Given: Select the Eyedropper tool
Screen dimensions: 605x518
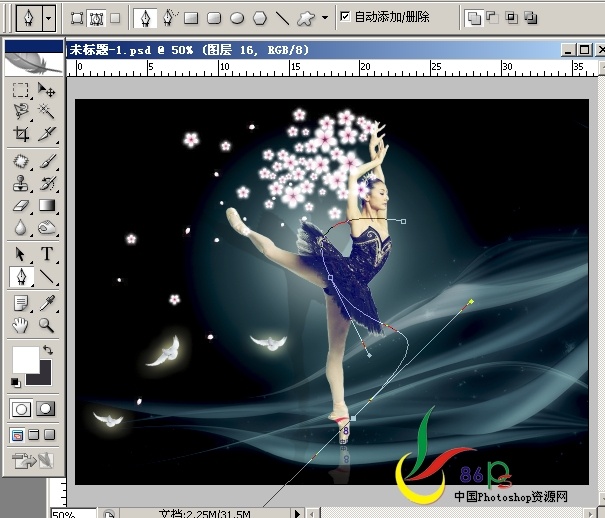Looking at the screenshot, I should [x=47, y=303].
